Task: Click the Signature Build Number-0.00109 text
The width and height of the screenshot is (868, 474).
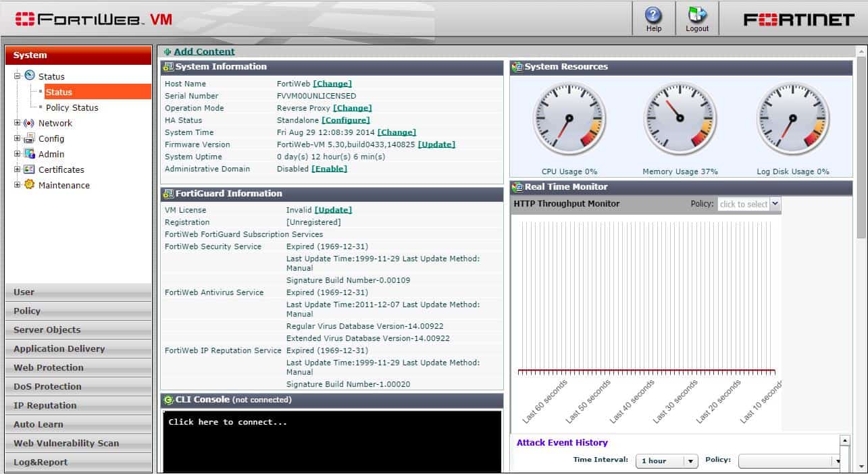Action: tap(348, 280)
